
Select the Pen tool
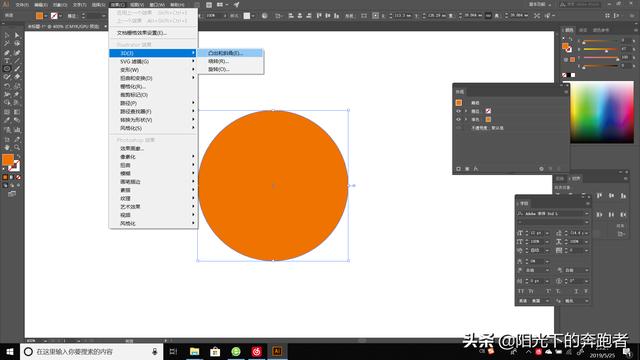pos(7,53)
